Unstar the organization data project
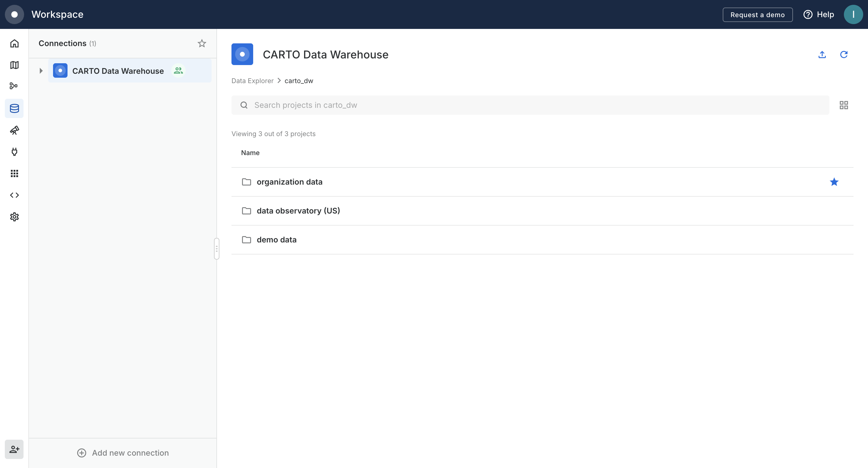The width and height of the screenshot is (868, 468). [x=834, y=182]
